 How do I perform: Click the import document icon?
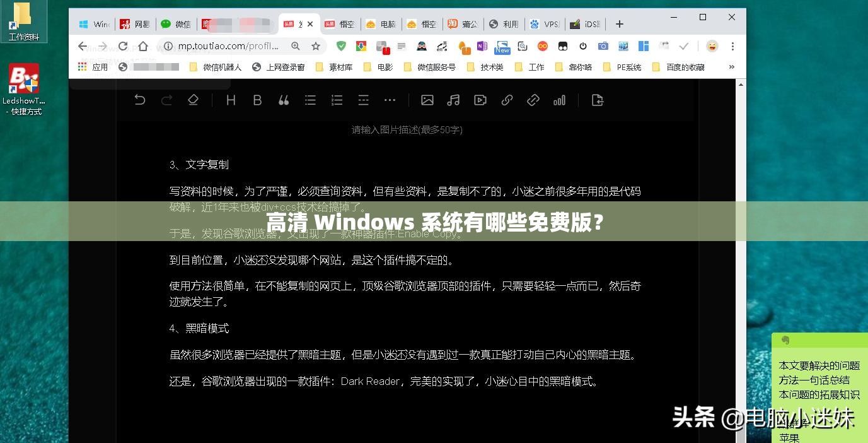click(x=598, y=100)
